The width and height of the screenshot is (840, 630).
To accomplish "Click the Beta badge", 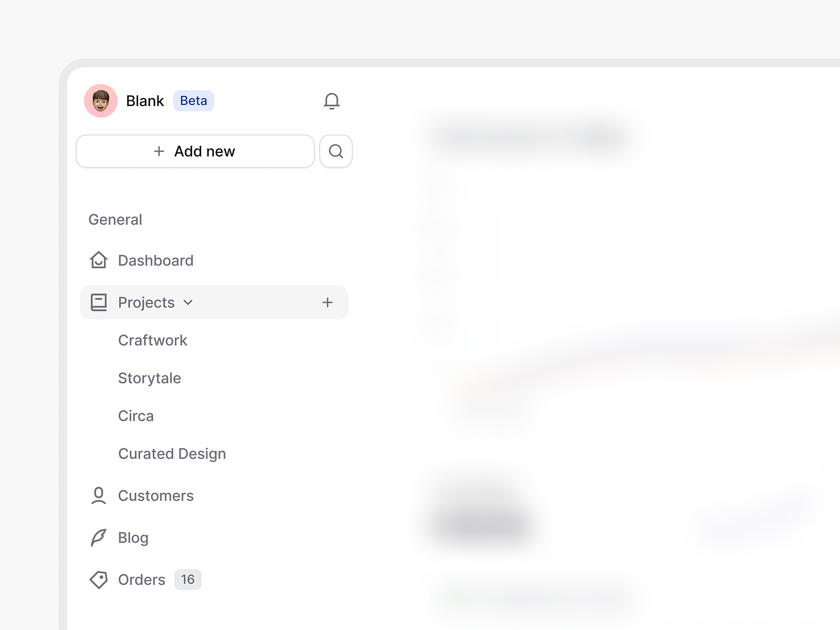I will [193, 101].
